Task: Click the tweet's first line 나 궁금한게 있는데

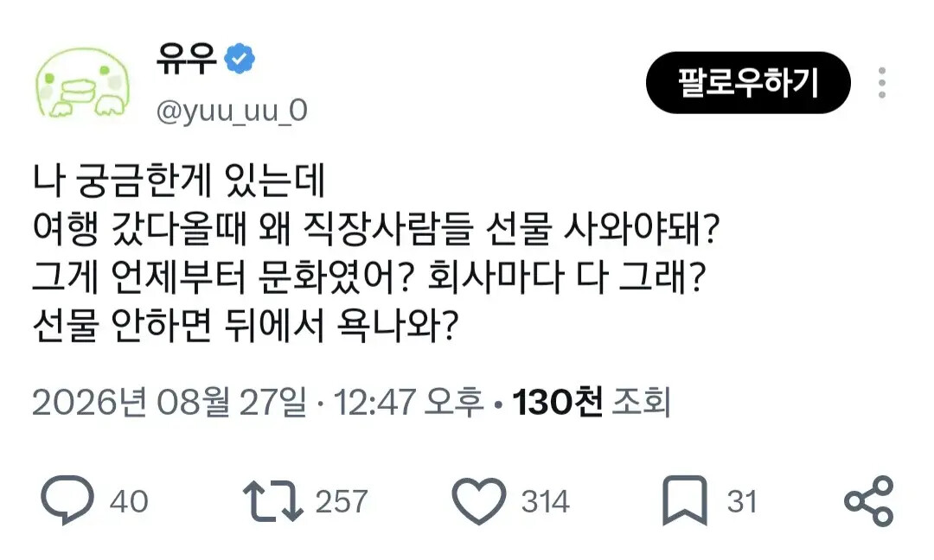Action: 179,181
